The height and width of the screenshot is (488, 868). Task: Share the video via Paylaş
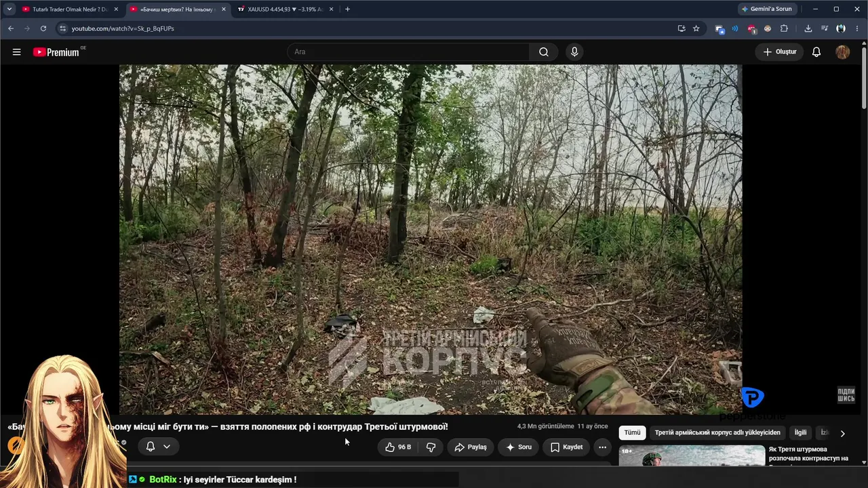[x=471, y=447]
